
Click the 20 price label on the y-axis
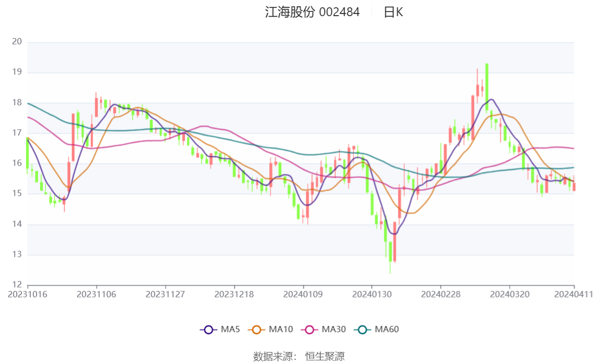16,42
